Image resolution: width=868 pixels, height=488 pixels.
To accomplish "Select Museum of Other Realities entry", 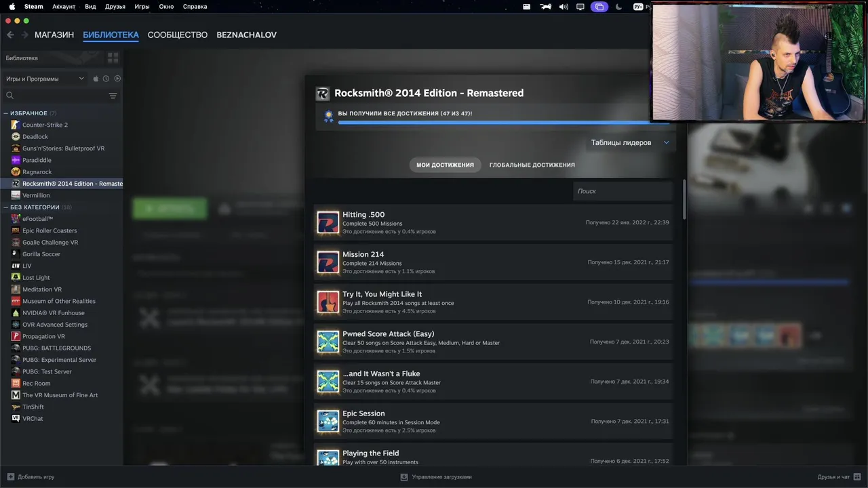I will (58, 301).
